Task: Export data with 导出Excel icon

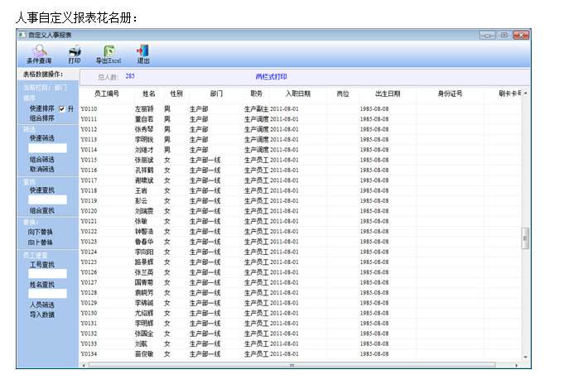Action: pyautogui.click(x=108, y=55)
